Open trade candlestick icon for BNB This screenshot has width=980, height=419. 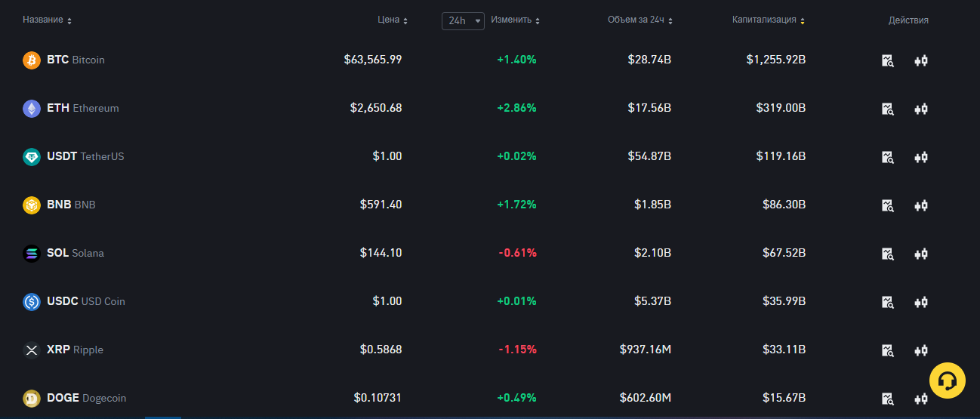[920, 205]
